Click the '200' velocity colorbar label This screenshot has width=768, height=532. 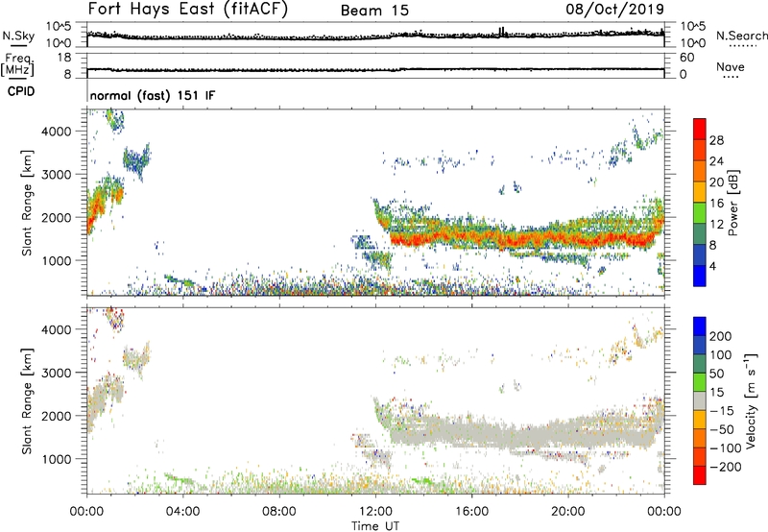(x=721, y=336)
